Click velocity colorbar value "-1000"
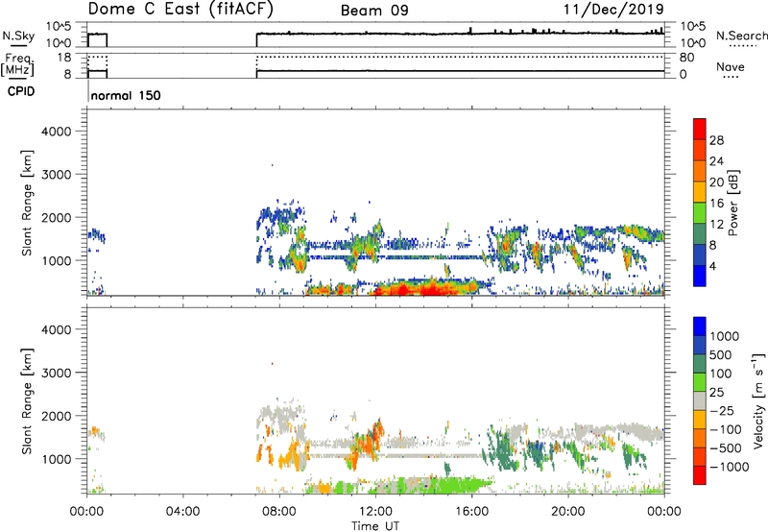 730,467
